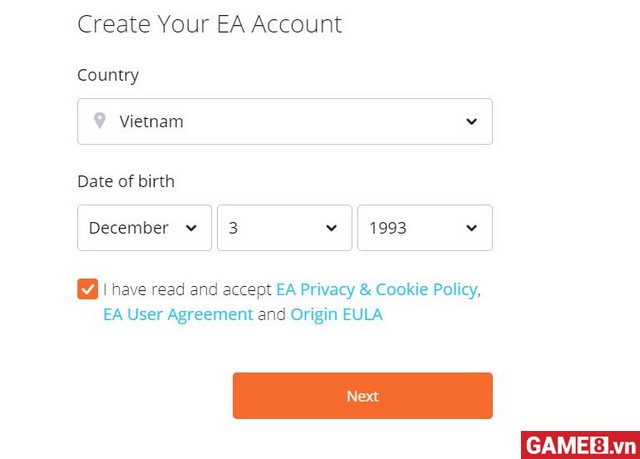Click the 'I have read and accept' text
Screen dimensions: 640x459
point(187,289)
